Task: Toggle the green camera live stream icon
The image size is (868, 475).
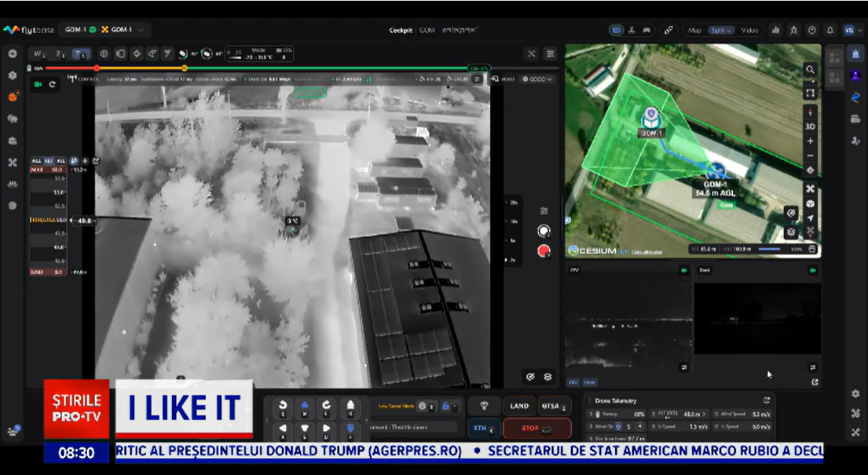Action: [x=38, y=84]
